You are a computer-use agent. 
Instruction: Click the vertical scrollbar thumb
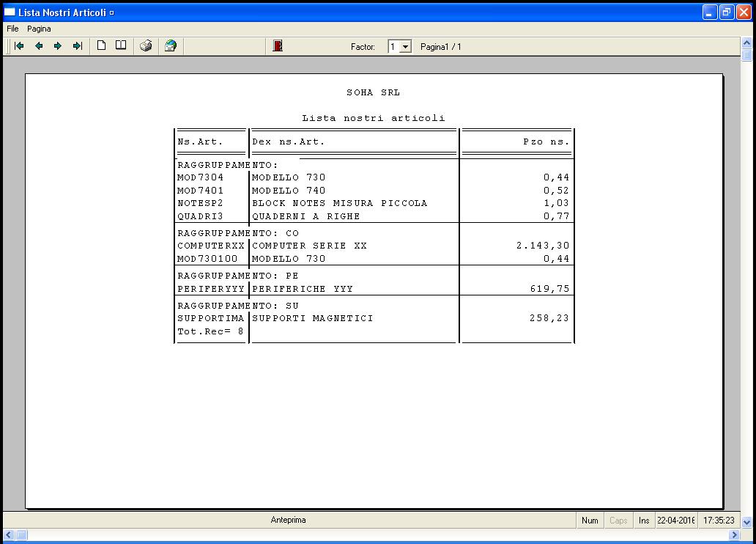[746, 55]
